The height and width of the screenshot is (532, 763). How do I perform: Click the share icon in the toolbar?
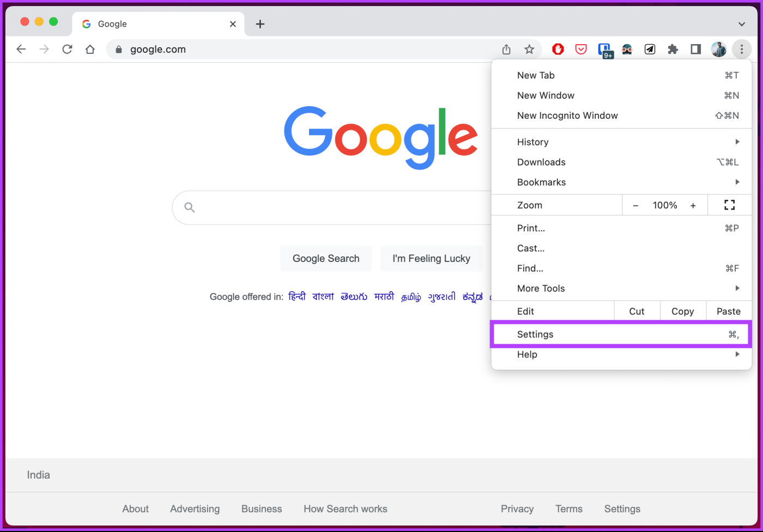click(506, 49)
